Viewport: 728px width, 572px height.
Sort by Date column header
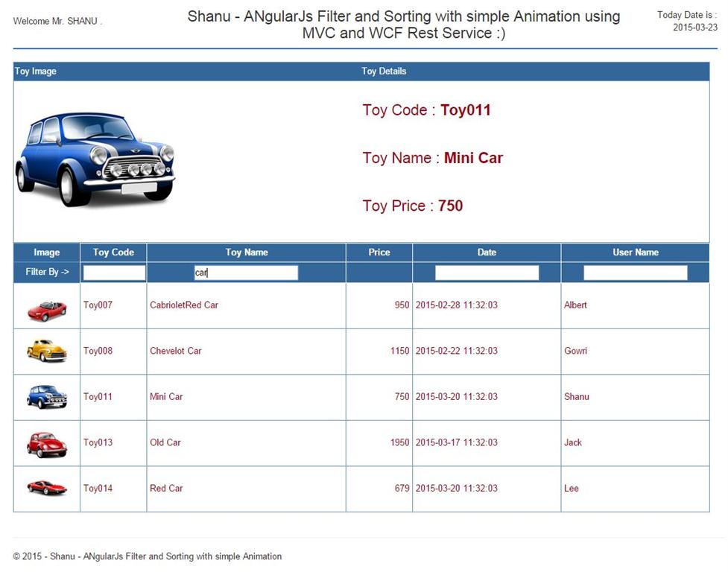(487, 252)
